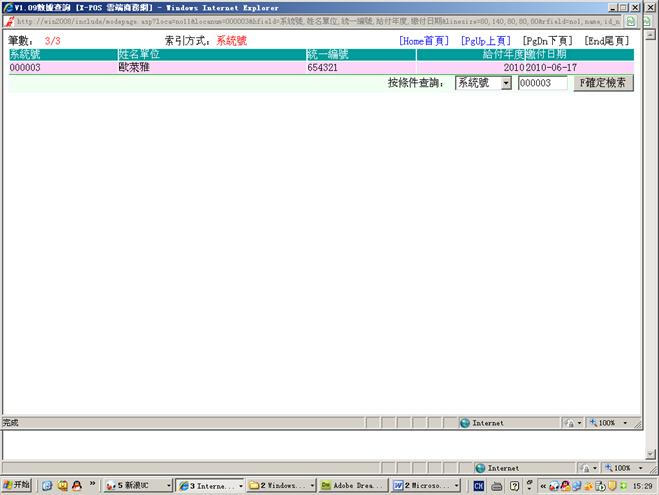Viewport: 659px width, 495px height.
Task: Click the PgDn下頁 next page link
Action: coord(547,41)
